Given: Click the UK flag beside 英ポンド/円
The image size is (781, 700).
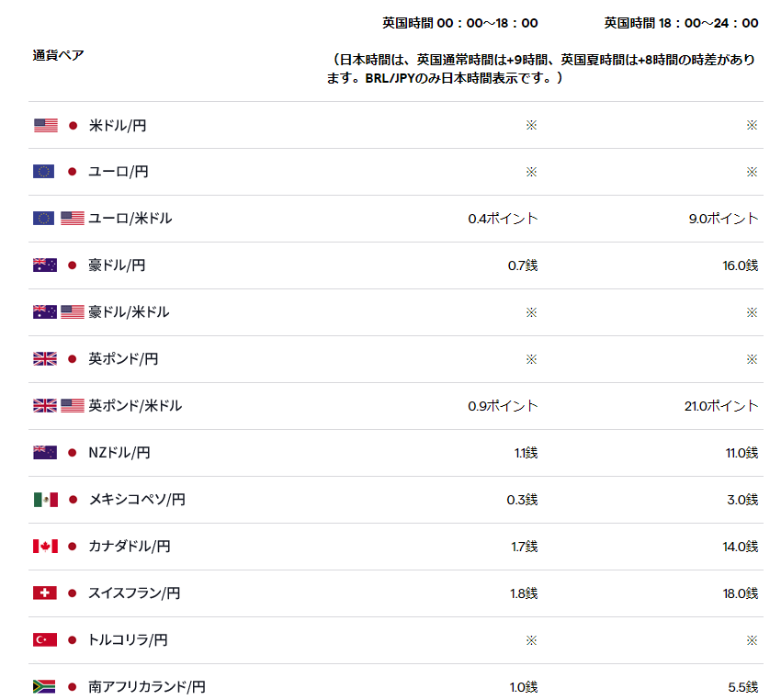Looking at the screenshot, I should (x=45, y=359).
